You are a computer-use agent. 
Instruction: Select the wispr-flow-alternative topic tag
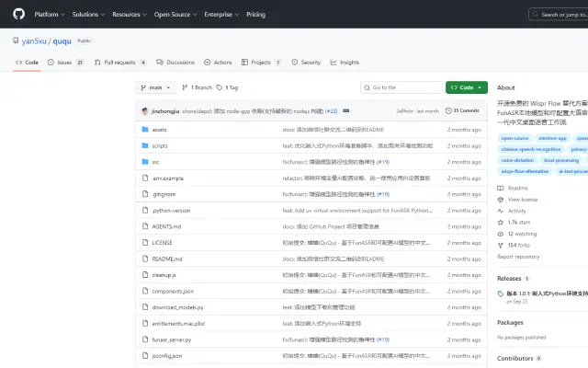525,171
